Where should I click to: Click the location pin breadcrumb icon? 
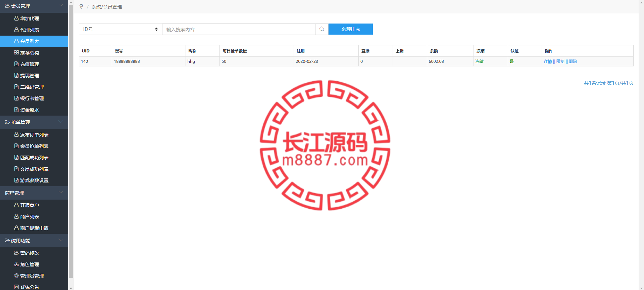[x=81, y=6]
